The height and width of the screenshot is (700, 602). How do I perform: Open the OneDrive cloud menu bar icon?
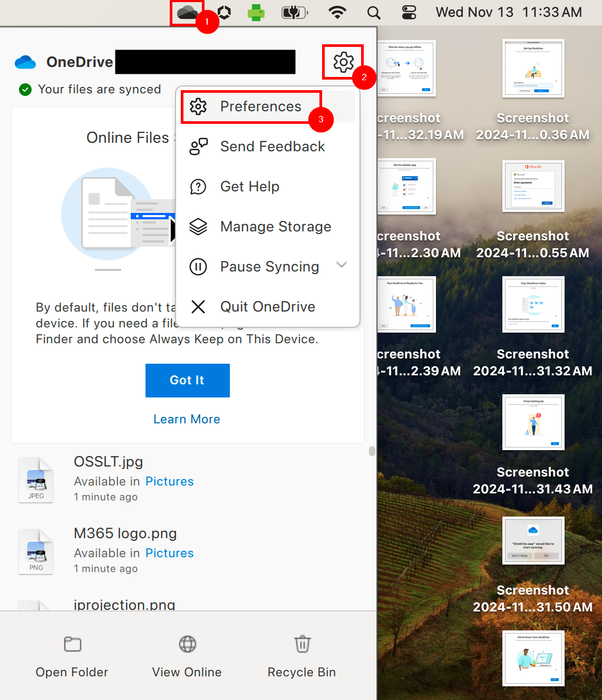pyautogui.click(x=187, y=12)
